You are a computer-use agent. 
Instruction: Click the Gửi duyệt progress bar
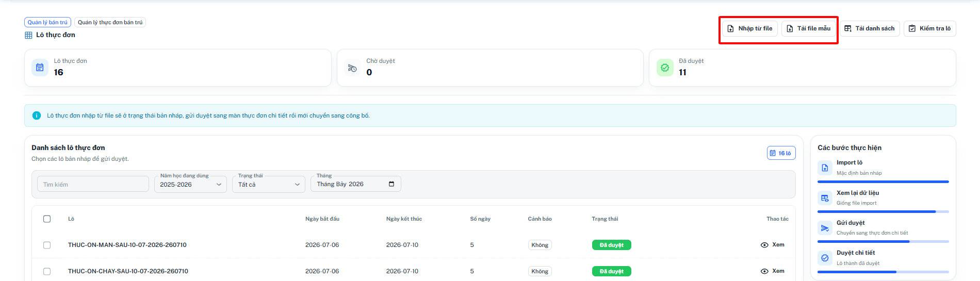coord(883,241)
